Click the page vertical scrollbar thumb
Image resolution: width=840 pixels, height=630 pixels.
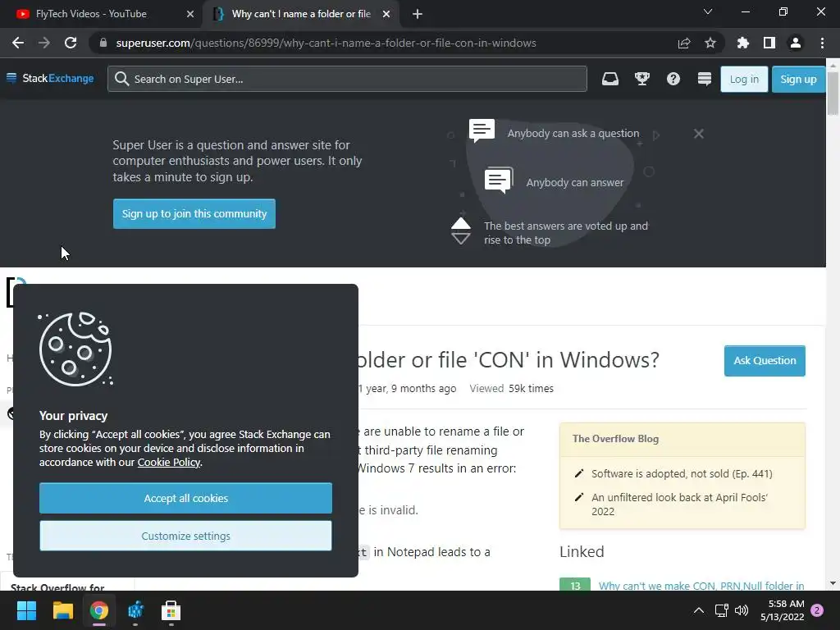(833, 93)
